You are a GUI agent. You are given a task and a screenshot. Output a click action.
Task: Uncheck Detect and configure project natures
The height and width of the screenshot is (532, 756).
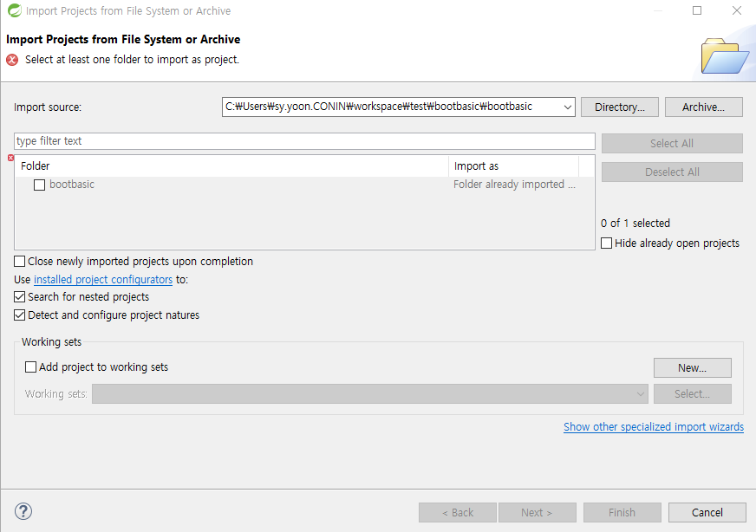tap(19, 315)
